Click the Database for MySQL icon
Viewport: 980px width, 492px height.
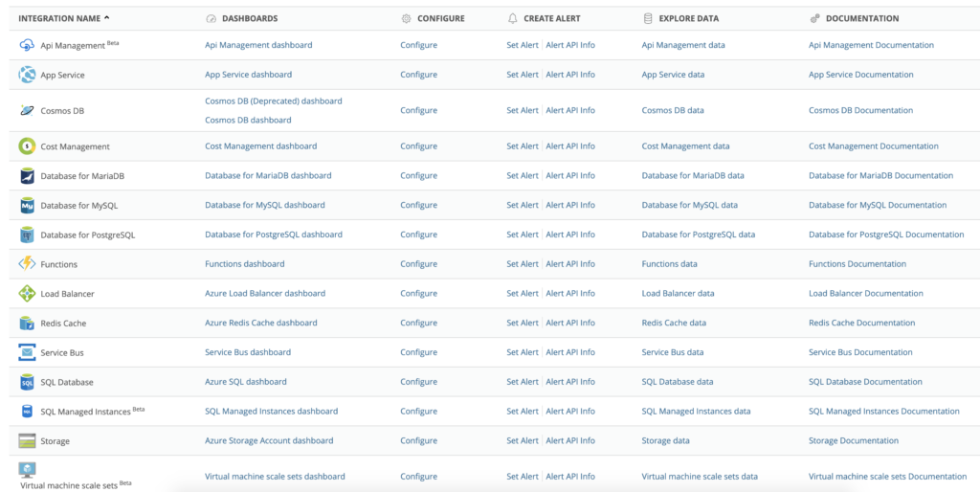27,205
